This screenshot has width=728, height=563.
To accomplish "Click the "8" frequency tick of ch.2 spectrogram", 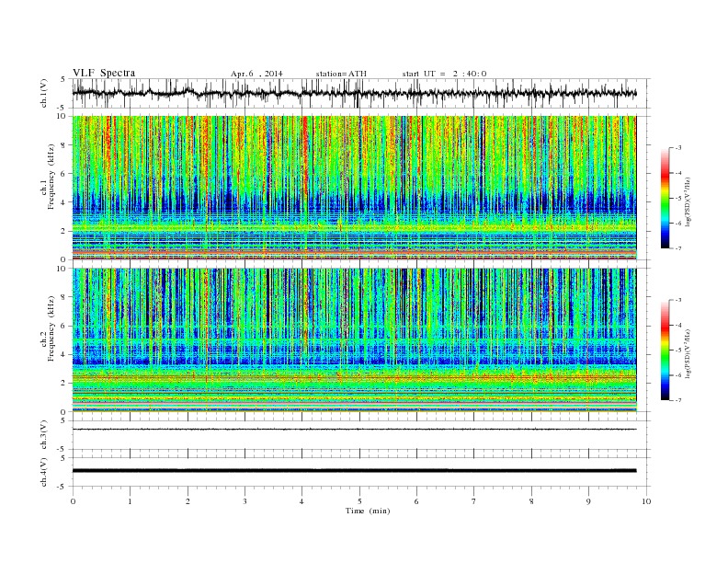I will coord(64,297).
